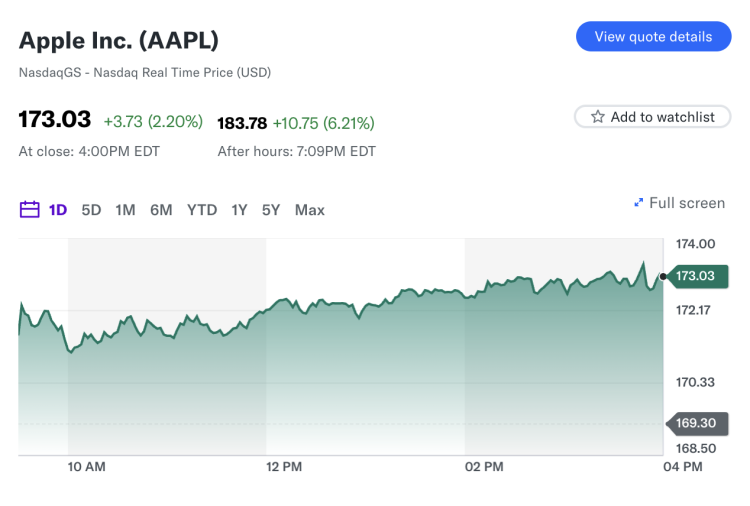Image resolution: width=750 pixels, height=506 pixels.
Task: Click the Full screen expand arrows icon
Action: (639, 203)
